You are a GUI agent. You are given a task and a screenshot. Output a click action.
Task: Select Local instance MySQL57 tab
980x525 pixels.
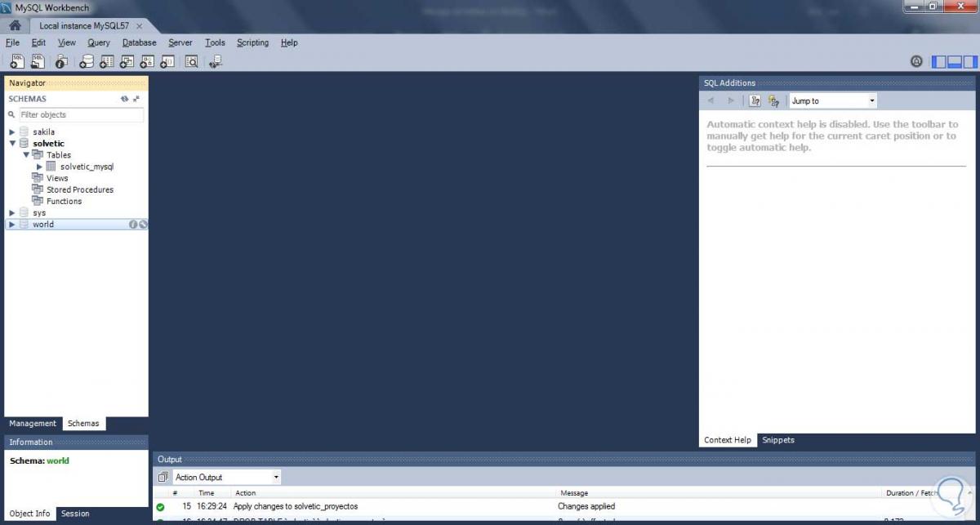pyautogui.click(x=83, y=25)
